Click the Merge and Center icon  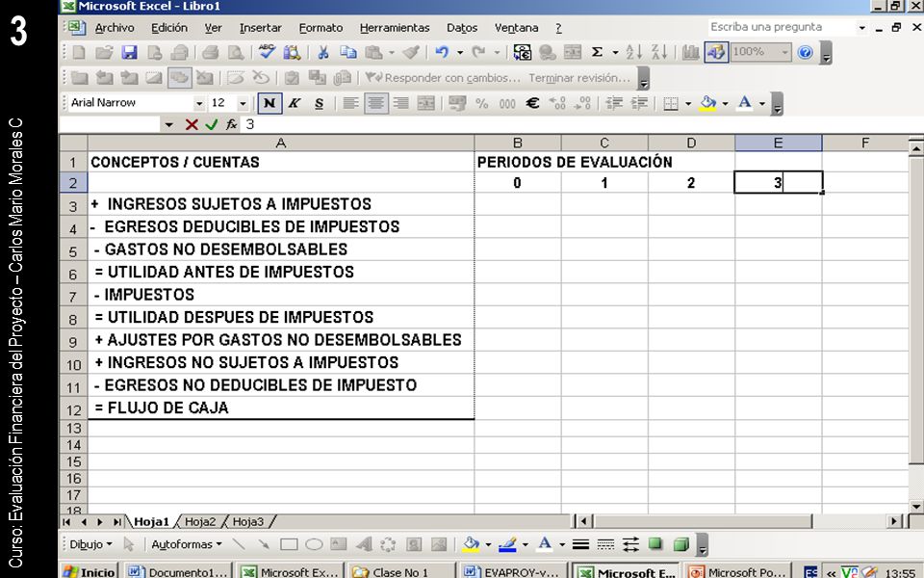[x=426, y=103]
